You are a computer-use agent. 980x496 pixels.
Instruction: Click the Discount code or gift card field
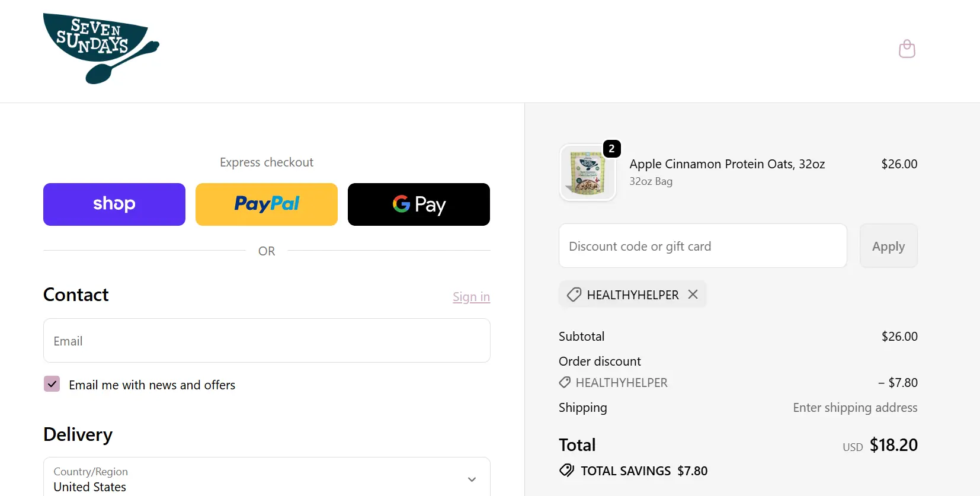tap(703, 246)
